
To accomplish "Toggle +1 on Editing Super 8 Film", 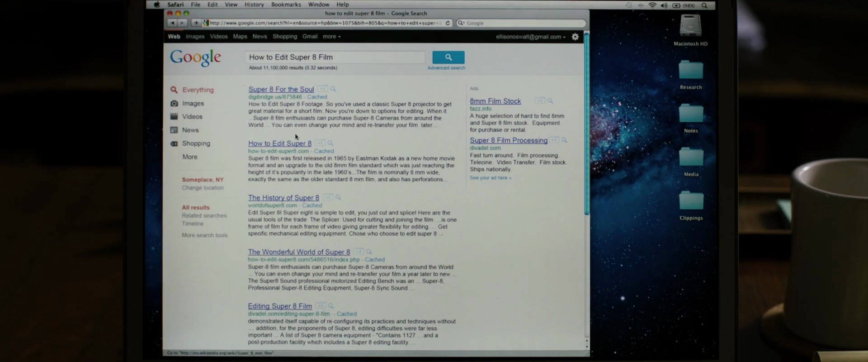I will point(320,306).
